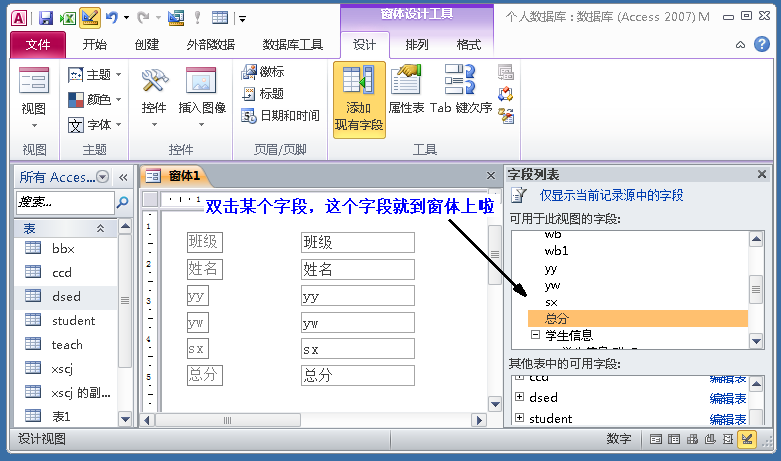Click the 日期和时间 date and time button
Image resolution: width=781 pixels, height=461 pixels.
point(280,115)
